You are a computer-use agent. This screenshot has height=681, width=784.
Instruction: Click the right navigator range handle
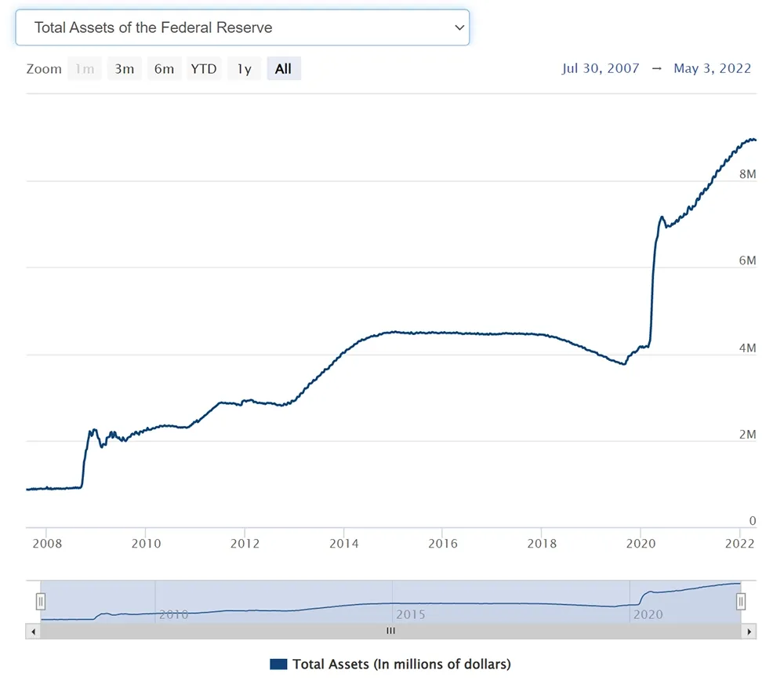741,602
